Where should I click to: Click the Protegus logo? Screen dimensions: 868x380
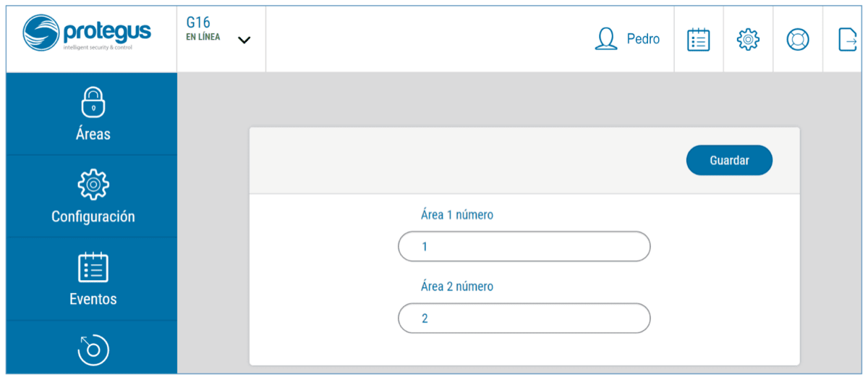[x=87, y=34]
